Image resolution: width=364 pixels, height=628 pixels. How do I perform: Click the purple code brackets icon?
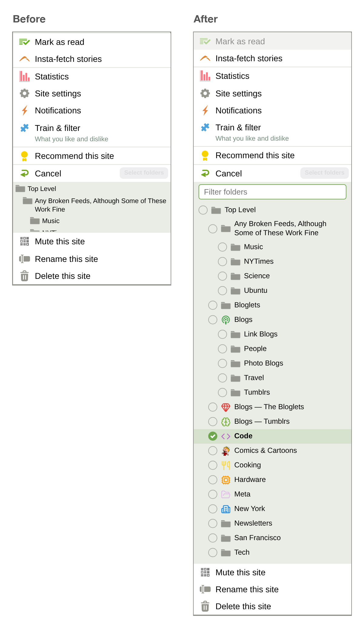(226, 436)
